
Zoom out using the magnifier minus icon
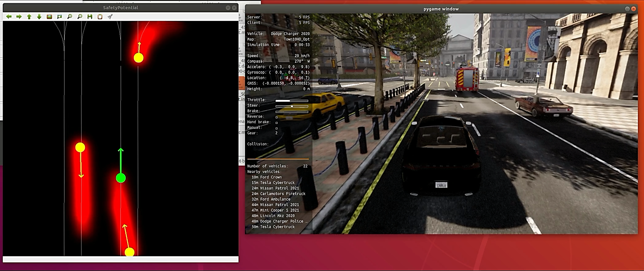point(80,16)
